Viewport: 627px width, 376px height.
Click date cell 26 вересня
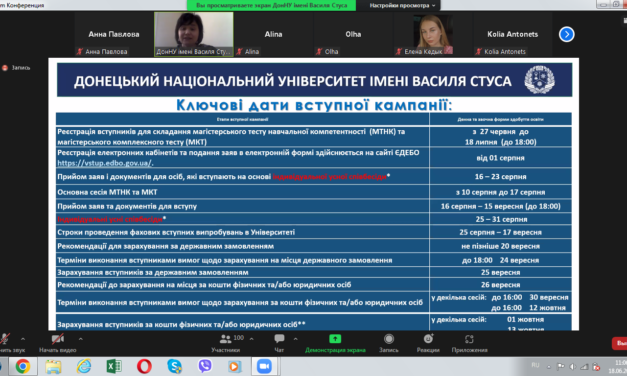click(x=500, y=285)
